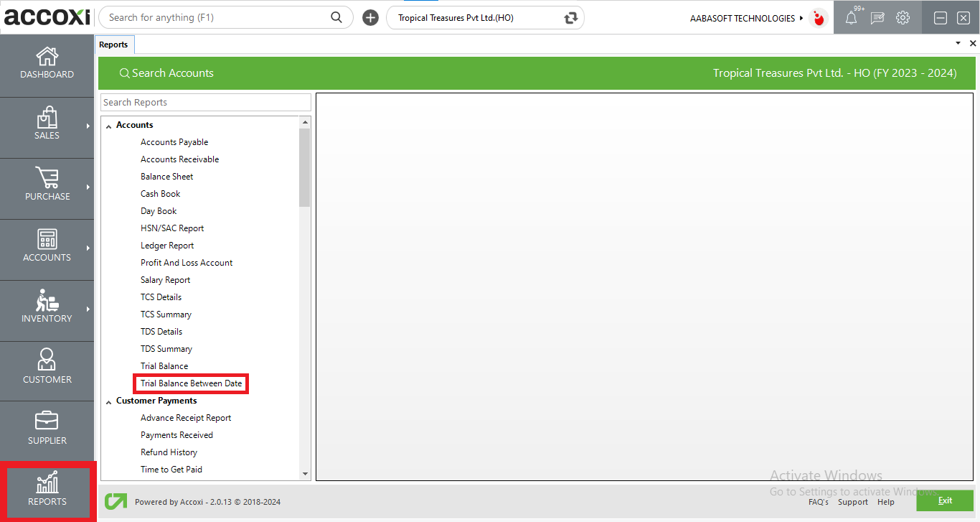
Task: Open Trial Balance Between Date report
Action: click(x=191, y=383)
